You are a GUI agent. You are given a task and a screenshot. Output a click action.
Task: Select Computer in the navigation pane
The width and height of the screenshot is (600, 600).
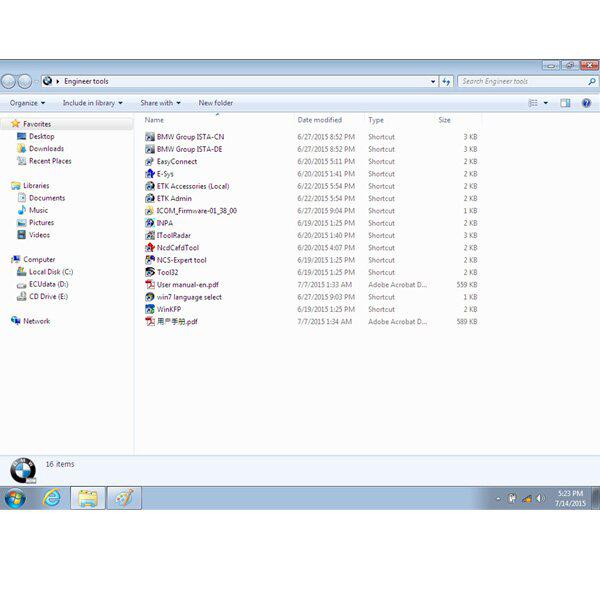point(39,259)
